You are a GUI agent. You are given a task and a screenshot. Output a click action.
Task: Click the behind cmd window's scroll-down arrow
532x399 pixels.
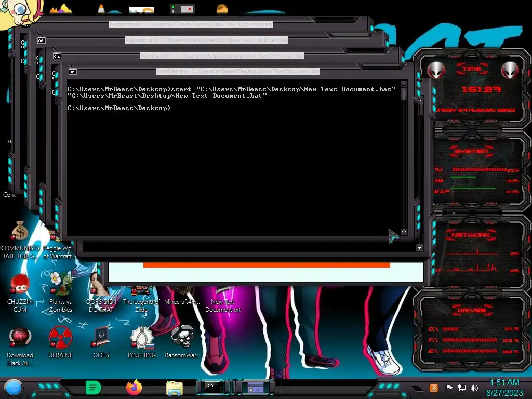(x=419, y=248)
